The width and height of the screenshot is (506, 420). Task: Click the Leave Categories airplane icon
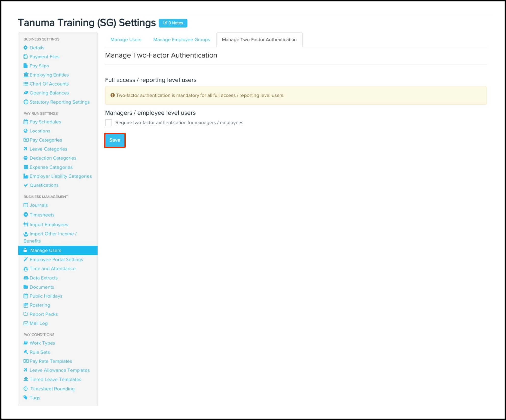click(26, 149)
